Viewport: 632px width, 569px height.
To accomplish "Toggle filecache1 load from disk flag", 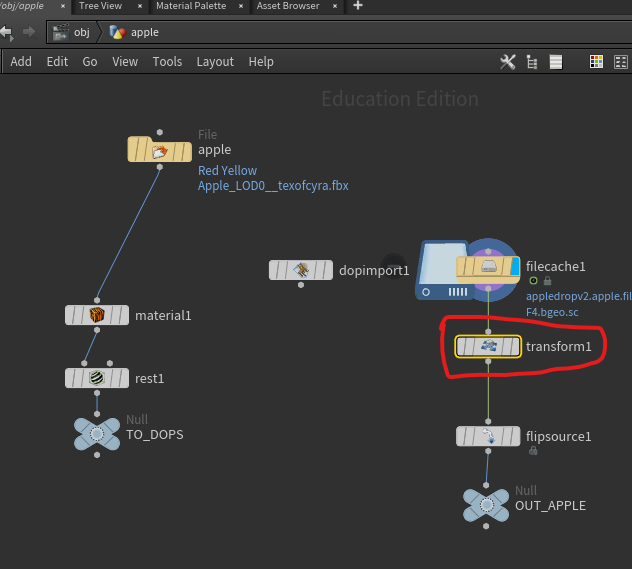I will [533, 280].
